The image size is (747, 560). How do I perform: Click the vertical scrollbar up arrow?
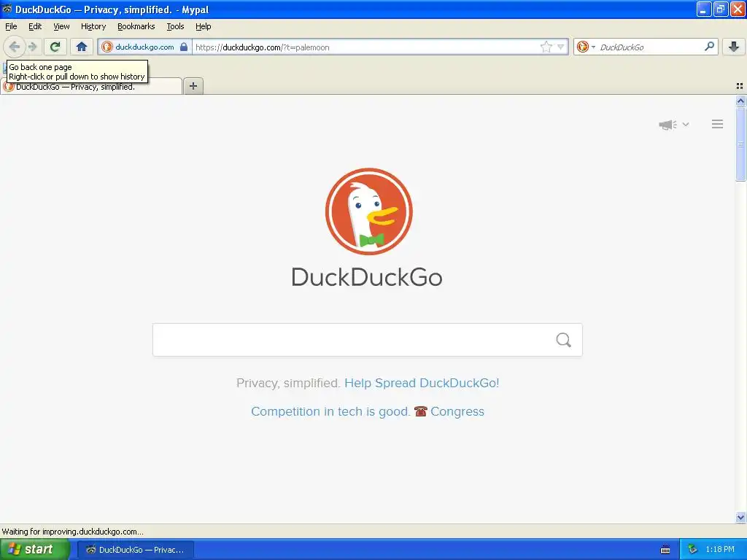pyautogui.click(x=740, y=101)
